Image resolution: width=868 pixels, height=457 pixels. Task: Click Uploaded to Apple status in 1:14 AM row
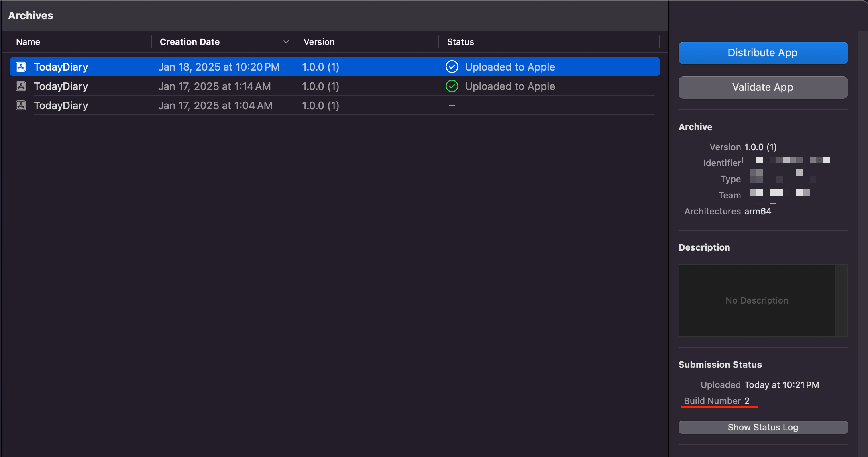510,86
